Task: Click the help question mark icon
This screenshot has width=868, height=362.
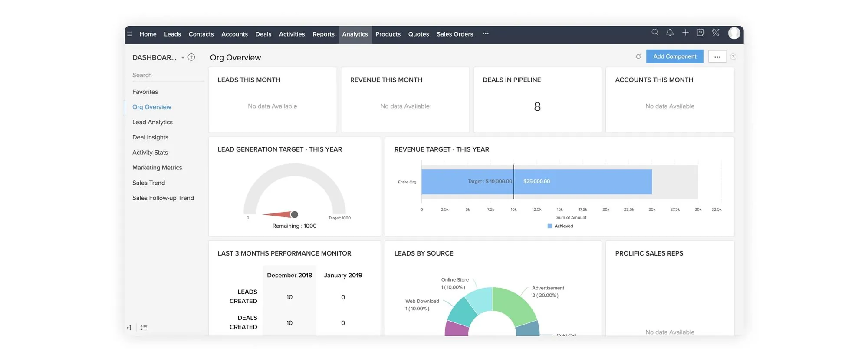Action: point(733,57)
